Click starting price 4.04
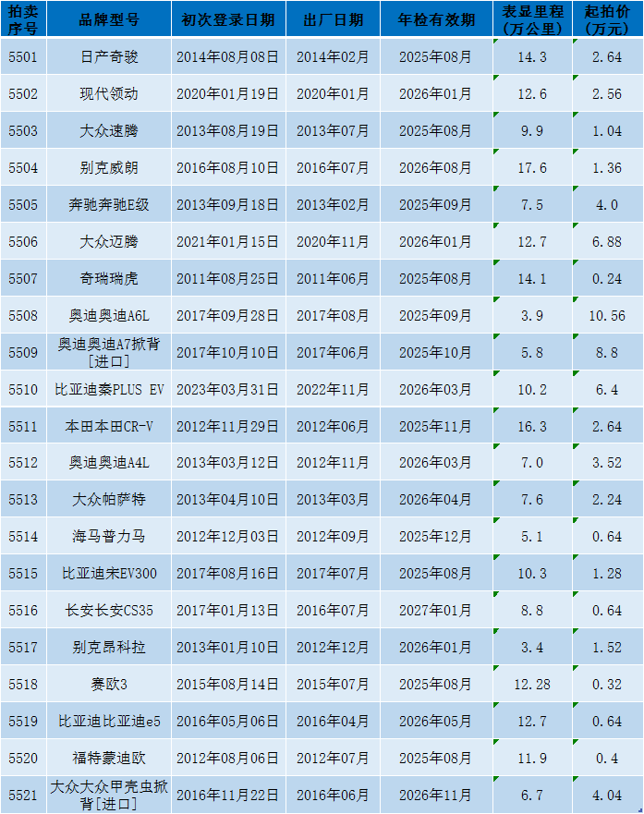The width and height of the screenshot is (644, 814). point(607,795)
